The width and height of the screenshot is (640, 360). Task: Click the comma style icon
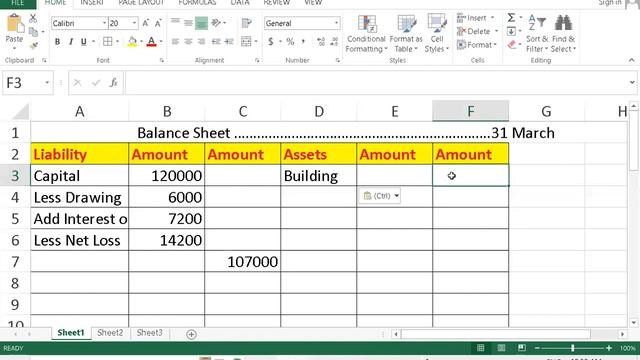tap(303, 42)
